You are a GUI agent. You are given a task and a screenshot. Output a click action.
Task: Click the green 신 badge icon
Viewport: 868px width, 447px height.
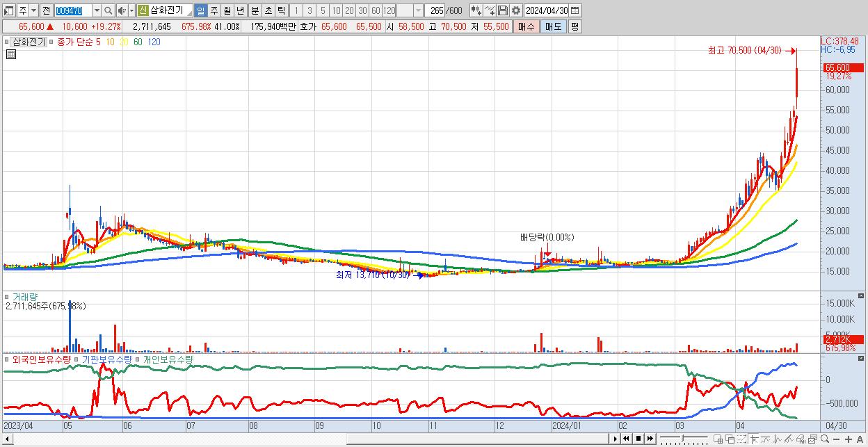click(x=143, y=10)
